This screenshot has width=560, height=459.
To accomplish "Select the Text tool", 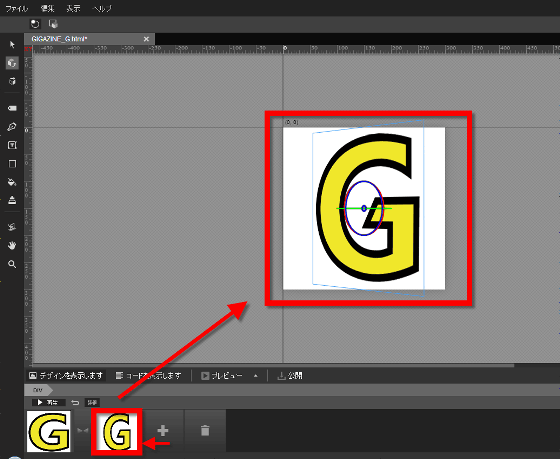I will pos(12,145).
